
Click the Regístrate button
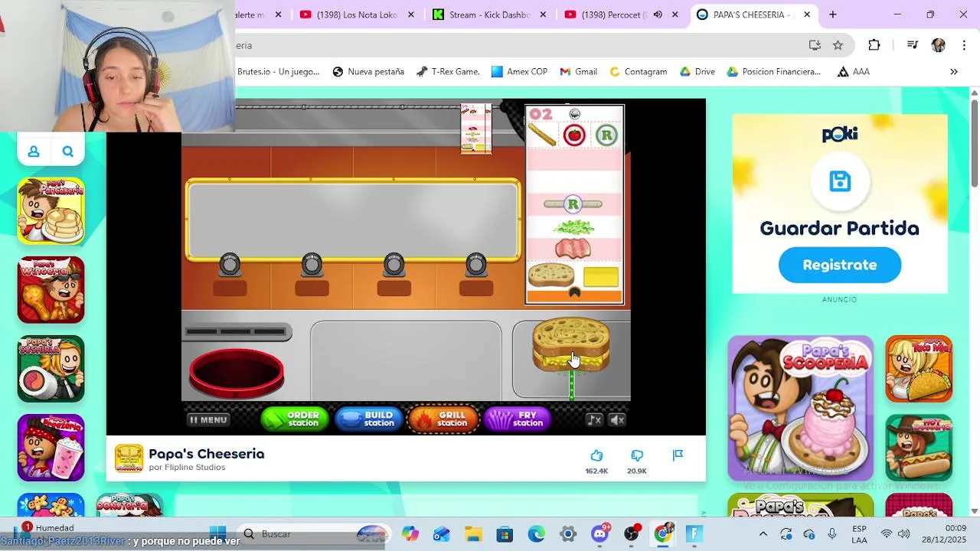pyautogui.click(x=840, y=265)
